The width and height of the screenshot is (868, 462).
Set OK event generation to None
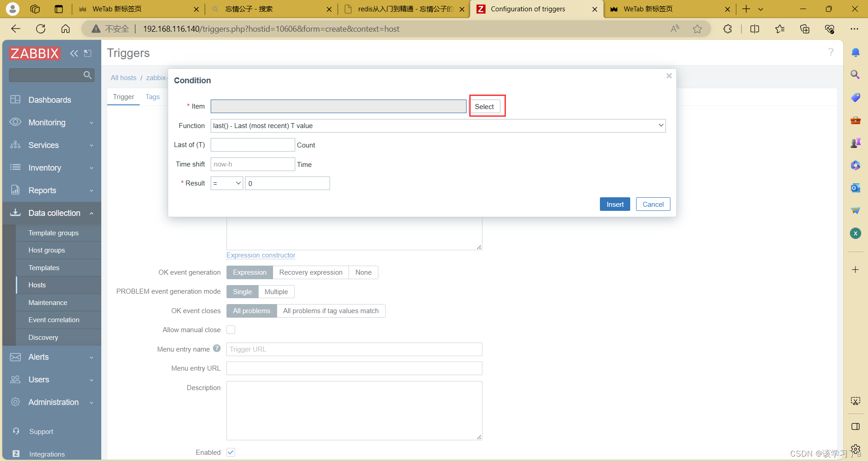pos(363,272)
